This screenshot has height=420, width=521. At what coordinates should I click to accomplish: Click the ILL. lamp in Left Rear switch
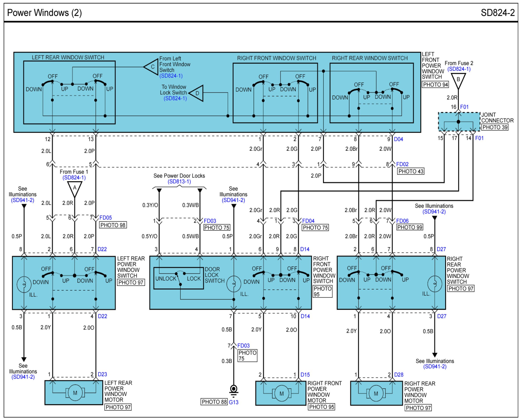point(24,284)
